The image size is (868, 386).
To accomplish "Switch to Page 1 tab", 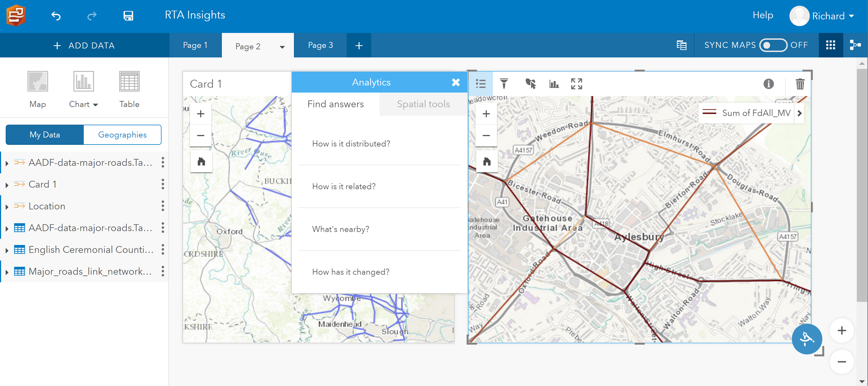I will [x=195, y=45].
